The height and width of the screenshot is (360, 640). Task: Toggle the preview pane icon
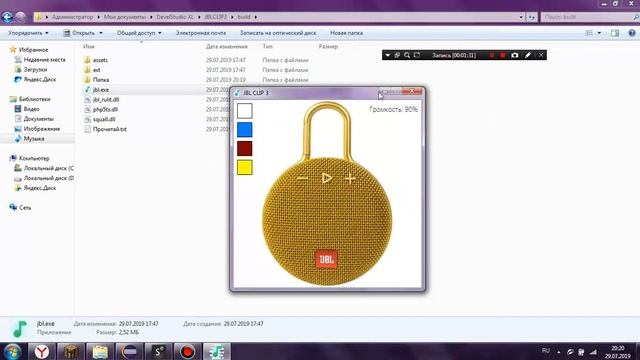pos(615,33)
